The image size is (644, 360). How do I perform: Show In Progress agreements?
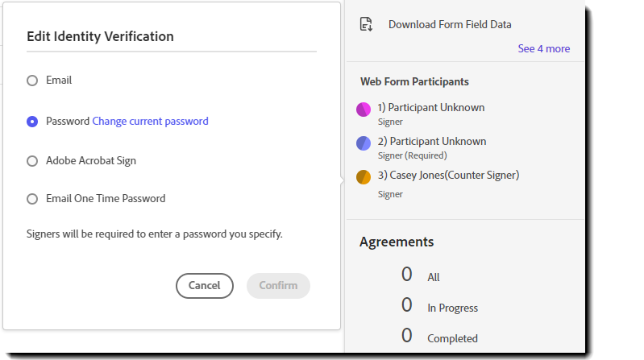[x=452, y=308]
